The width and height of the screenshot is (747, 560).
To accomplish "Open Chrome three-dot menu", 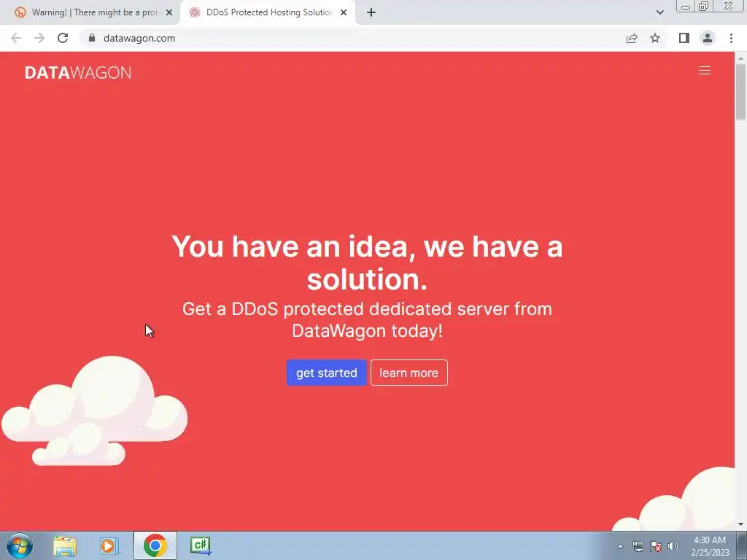I will coord(731,38).
